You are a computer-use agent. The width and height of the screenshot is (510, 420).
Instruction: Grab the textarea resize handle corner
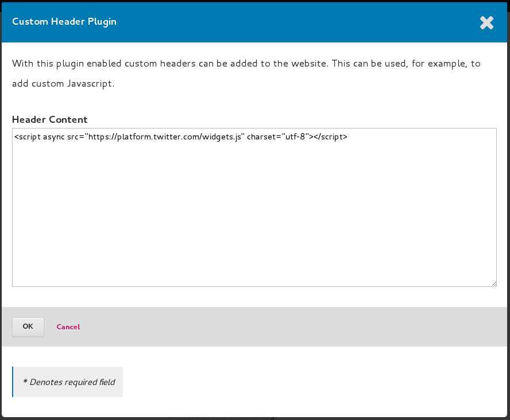[x=493, y=283]
